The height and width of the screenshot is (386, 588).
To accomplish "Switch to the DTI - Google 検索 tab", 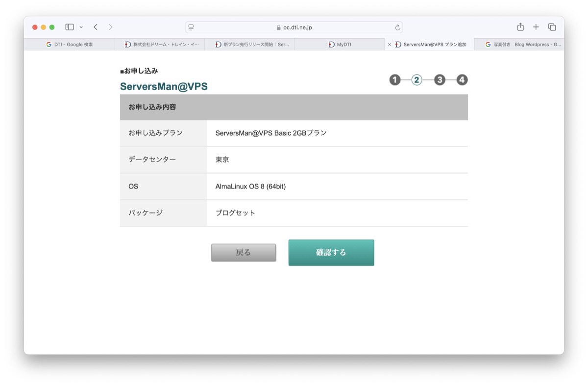I will coord(69,44).
